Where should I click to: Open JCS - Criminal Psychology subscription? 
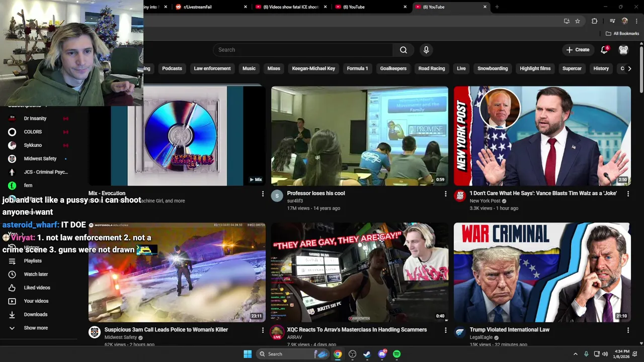pos(45,172)
